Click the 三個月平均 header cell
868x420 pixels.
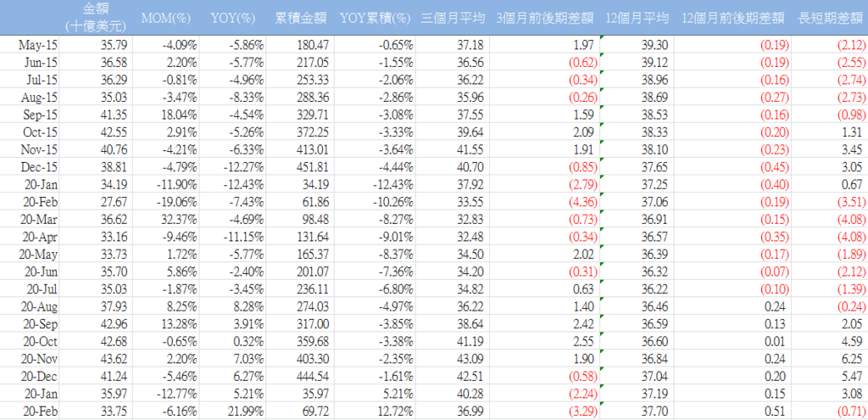pos(453,18)
